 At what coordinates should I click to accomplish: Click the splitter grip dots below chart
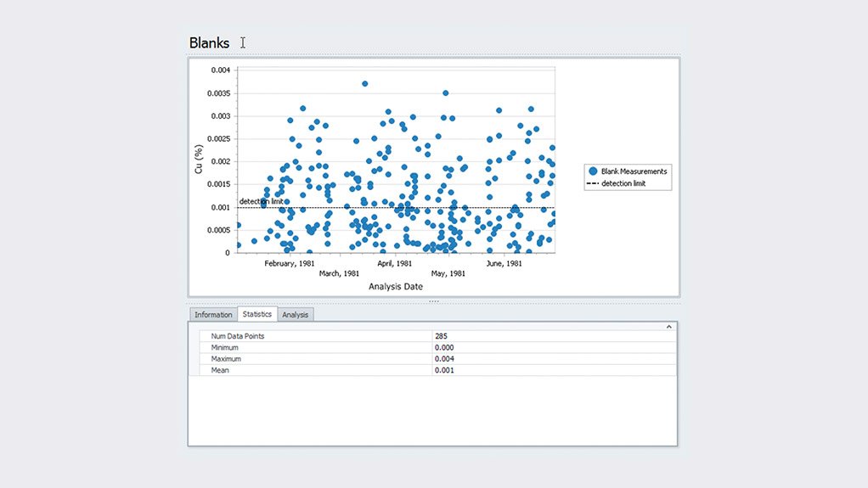coord(434,301)
